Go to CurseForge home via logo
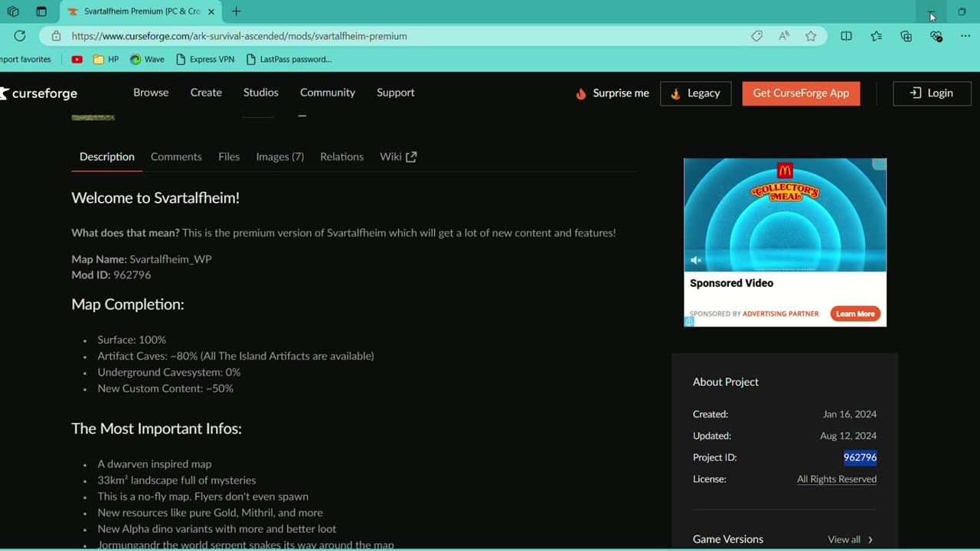Image resolution: width=980 pixels, height=551 pixels. click(38, 93)
